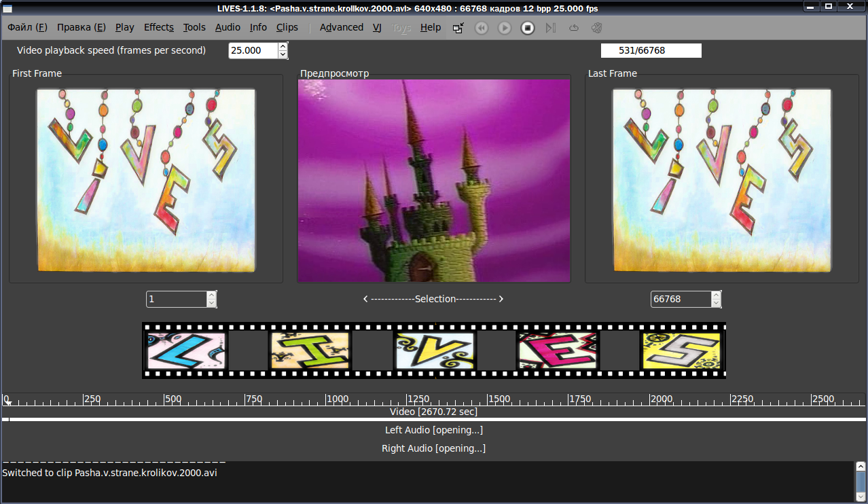The image size is (868, 504).
Task: Open the Правка menu
Action: point(82,27)
